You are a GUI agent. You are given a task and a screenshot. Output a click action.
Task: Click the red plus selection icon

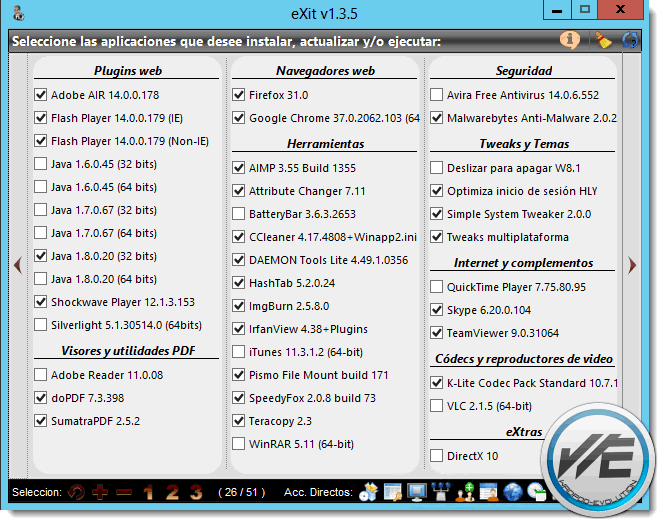[x=100, y=492]
